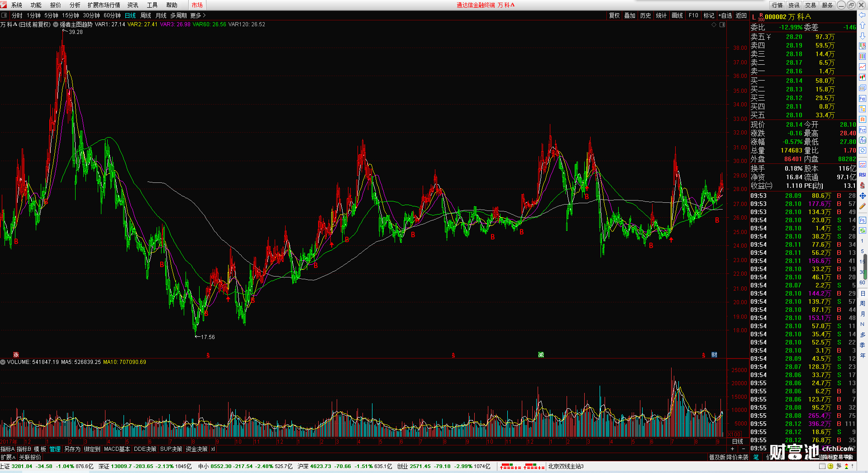Viewport: 868px width, 473px height.
Task: Open the VOLUME indicator dropdown arrow
Action: click(x=3, y=362)
